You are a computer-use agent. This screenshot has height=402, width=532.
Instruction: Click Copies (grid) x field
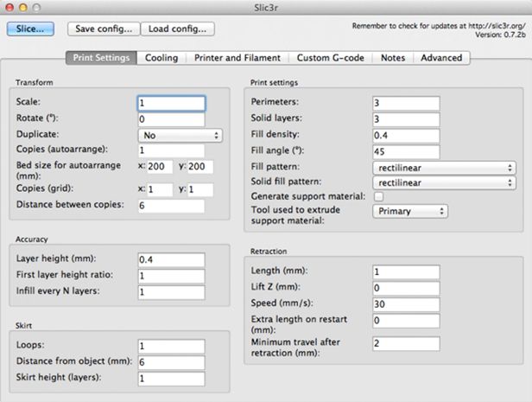click(160, 189)
